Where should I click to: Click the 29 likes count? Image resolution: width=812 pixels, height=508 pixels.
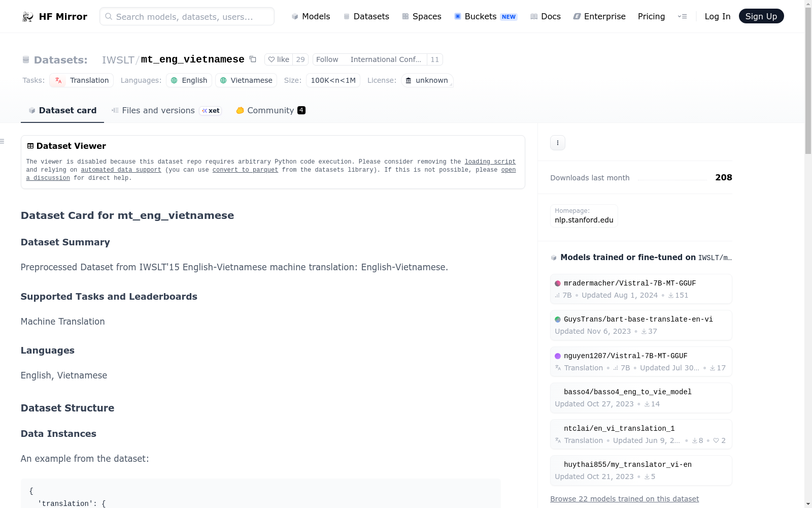300,59
